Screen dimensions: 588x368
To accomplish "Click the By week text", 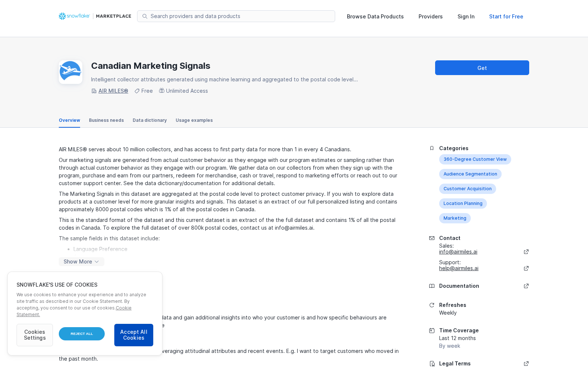I will point(449,346).
